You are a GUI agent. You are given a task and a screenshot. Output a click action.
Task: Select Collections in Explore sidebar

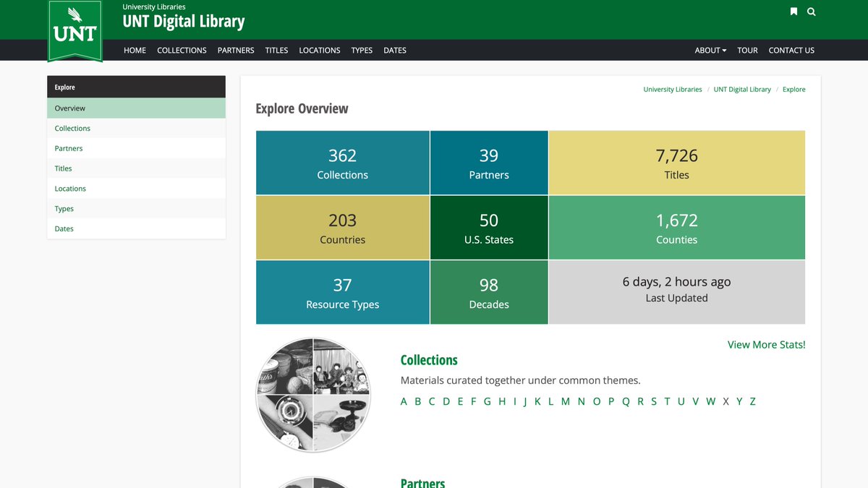pos(136,128)
